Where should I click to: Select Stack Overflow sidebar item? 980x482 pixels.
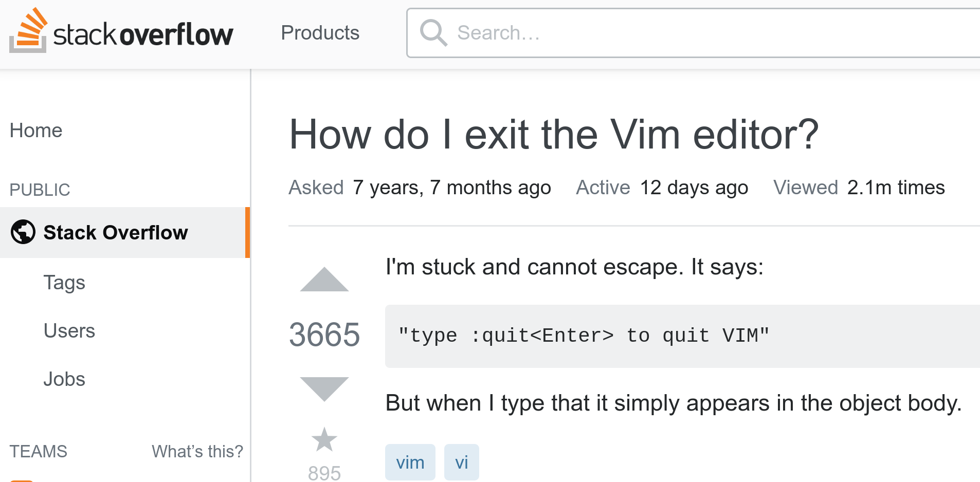(x=116, y=232)
